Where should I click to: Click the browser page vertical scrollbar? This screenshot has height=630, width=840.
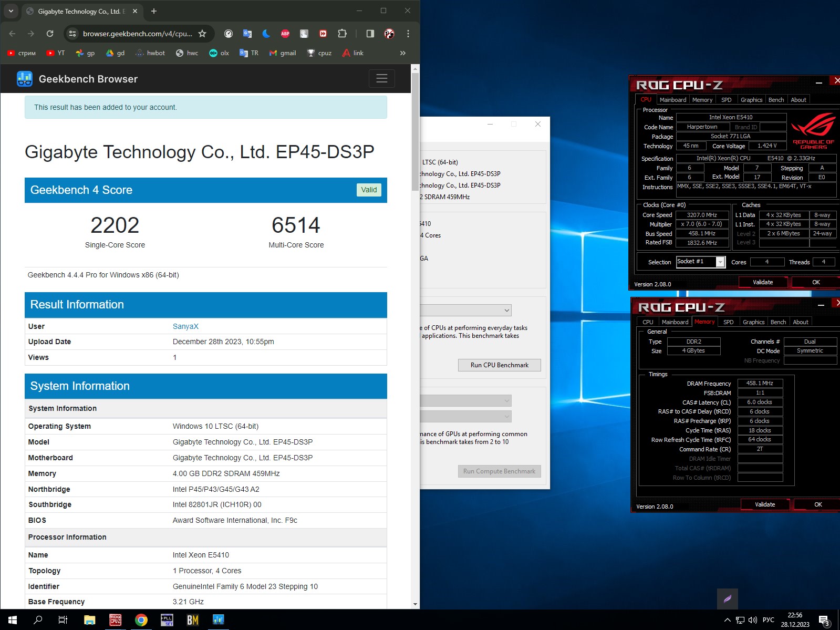[415, 131]
